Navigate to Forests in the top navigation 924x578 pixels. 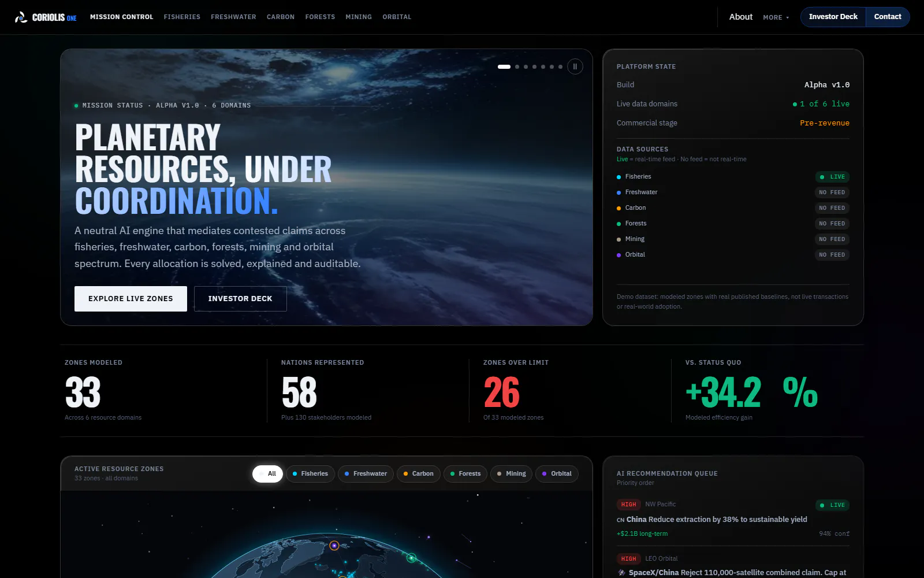click(320, 17)
